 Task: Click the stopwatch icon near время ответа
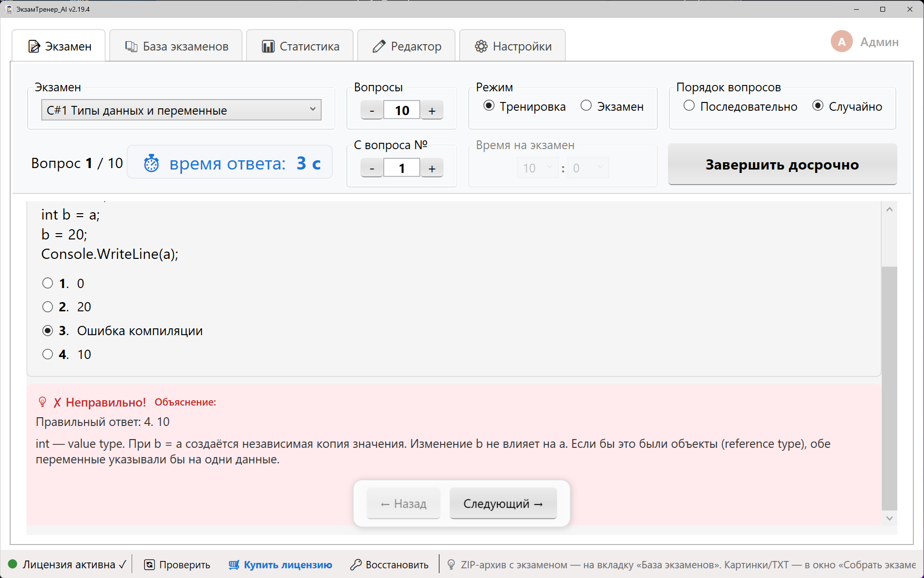point(152,164)
